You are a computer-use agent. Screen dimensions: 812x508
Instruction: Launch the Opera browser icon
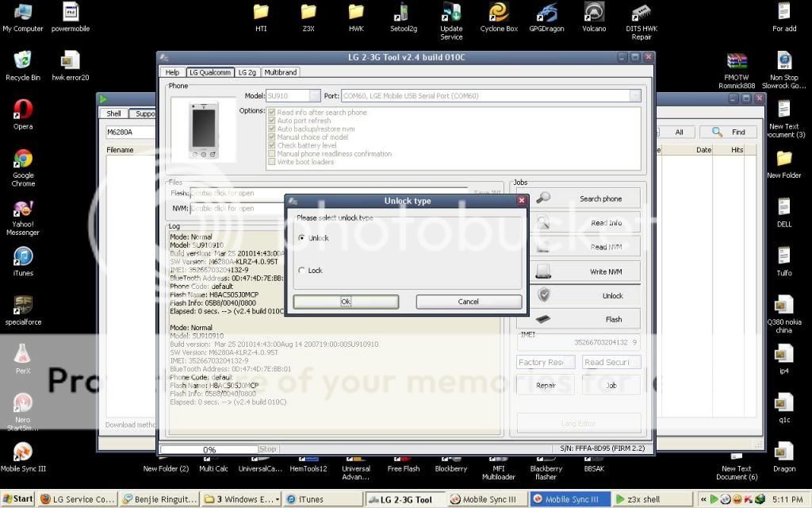(23, 115)
